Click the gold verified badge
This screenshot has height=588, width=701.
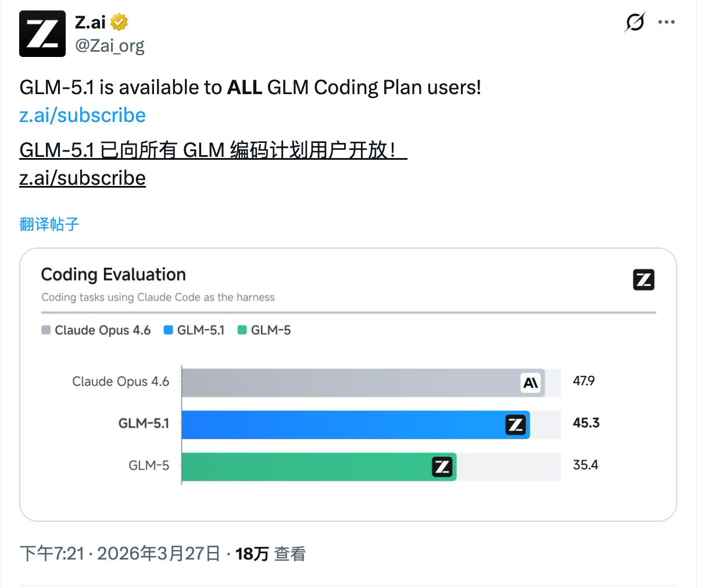tap(119, 23)
